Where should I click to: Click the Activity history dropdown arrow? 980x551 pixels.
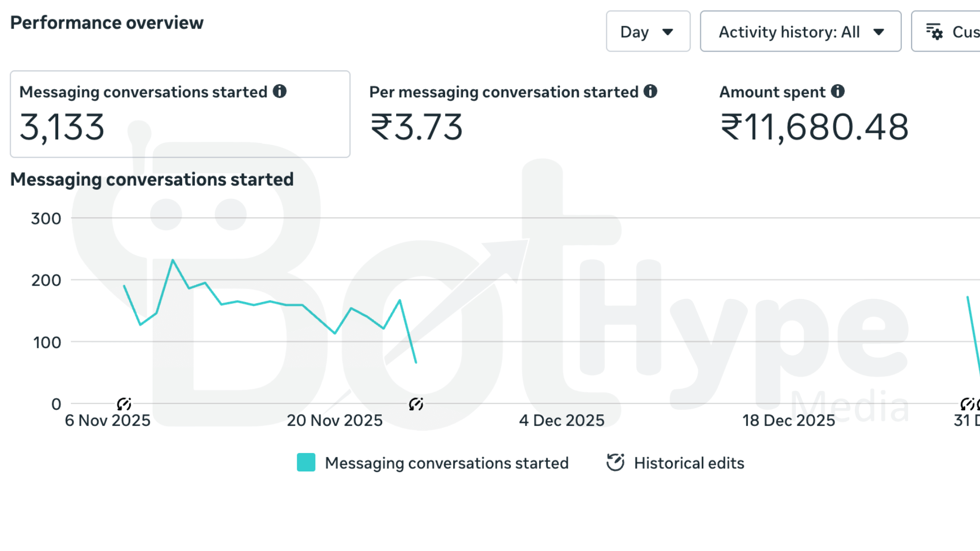click(878, 32)
